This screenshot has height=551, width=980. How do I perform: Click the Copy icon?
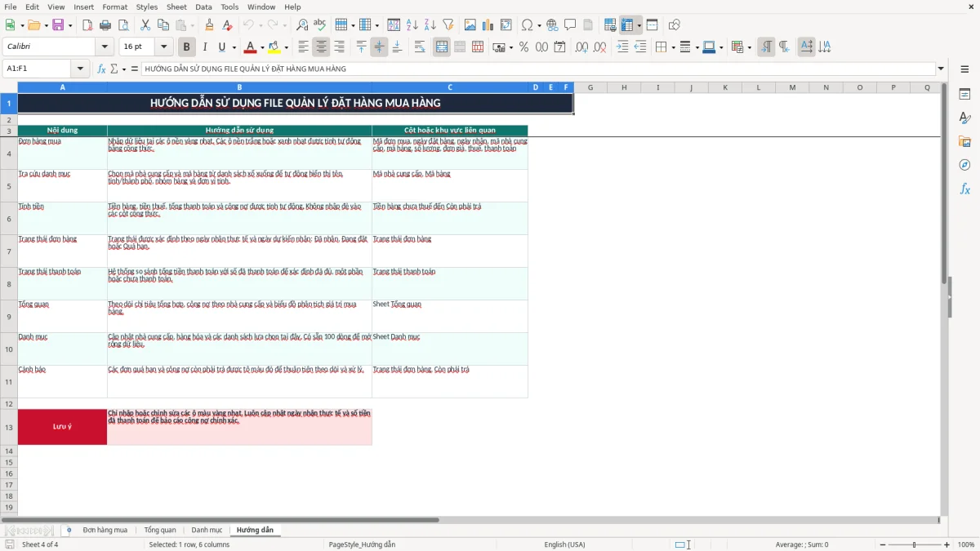[163, 25]
